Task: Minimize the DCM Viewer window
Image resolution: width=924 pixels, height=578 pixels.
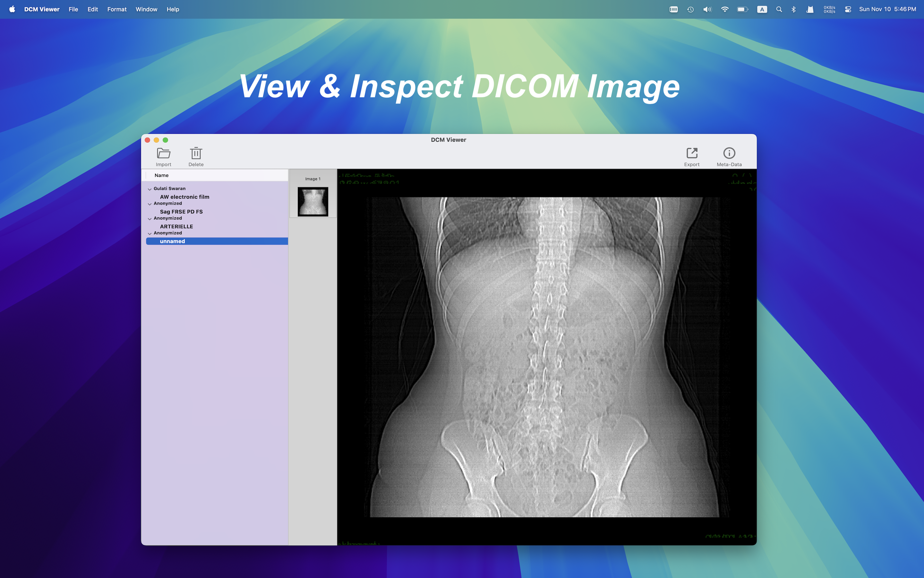Action: click(156, 140)
